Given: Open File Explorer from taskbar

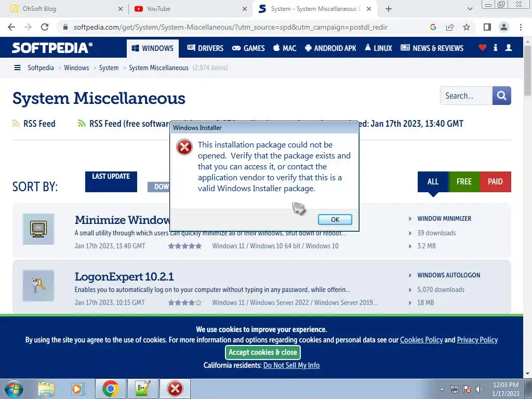Looking at the screenshot, I should coord(46,389).
